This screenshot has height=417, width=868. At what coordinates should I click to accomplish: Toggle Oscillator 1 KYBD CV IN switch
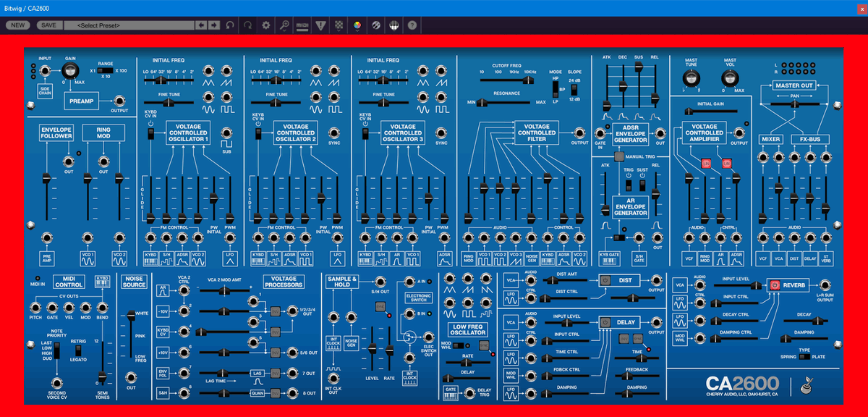pyautogui.click(x=151, y=135)
